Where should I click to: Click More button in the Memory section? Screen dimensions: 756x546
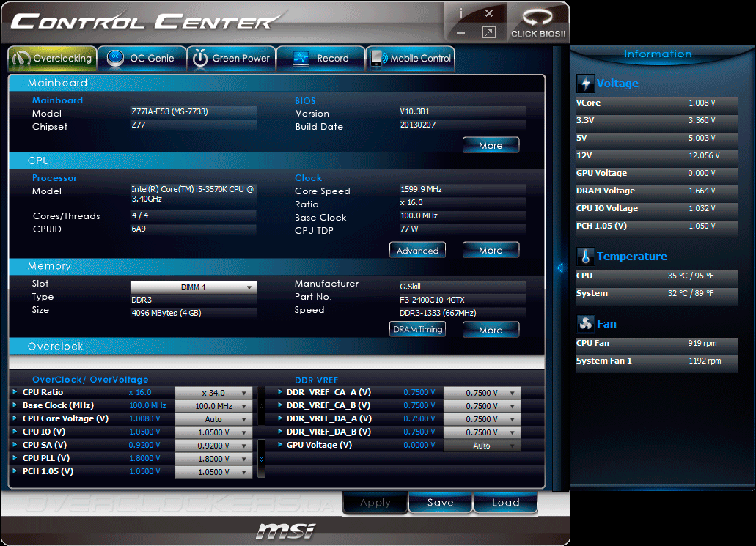click(491, 330)
